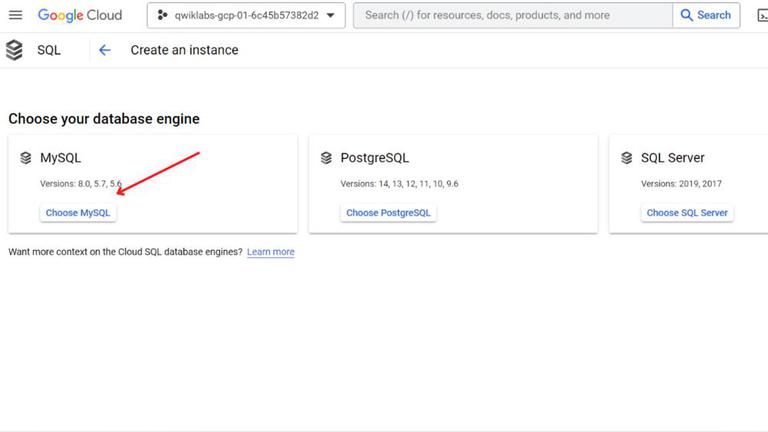Click the PostgreSQL card heading
This screenshot has height=432, width=768.
point(375,158)
